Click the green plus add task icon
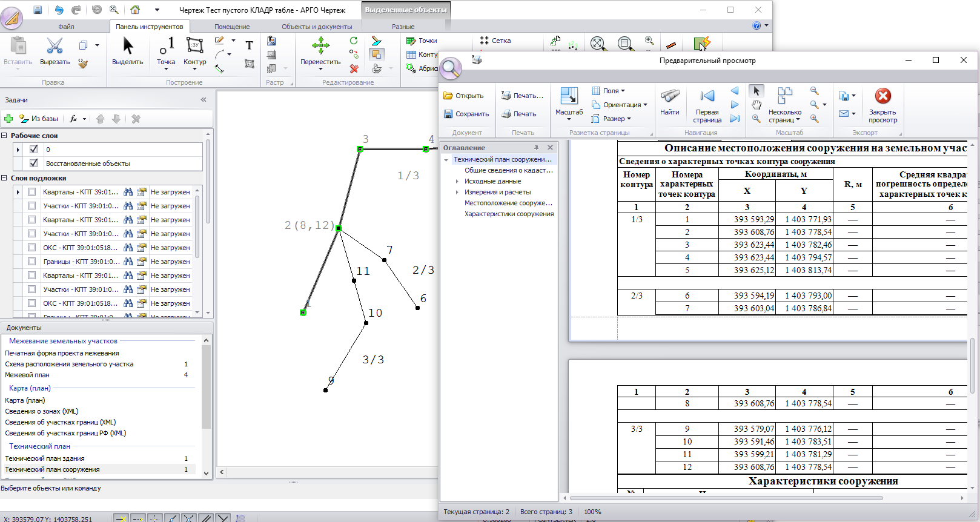Viewport: 980px width, 522px height. [x=8, y=119]
